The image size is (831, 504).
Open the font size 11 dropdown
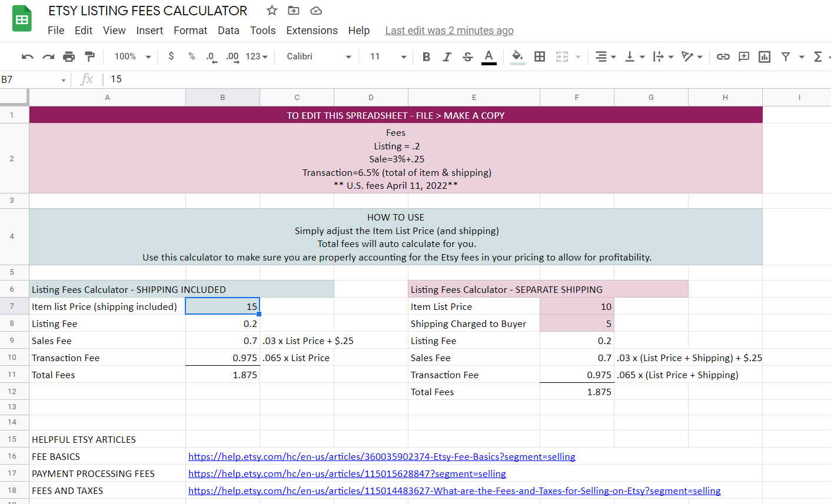pyautogui.click(x=388, y=56)
